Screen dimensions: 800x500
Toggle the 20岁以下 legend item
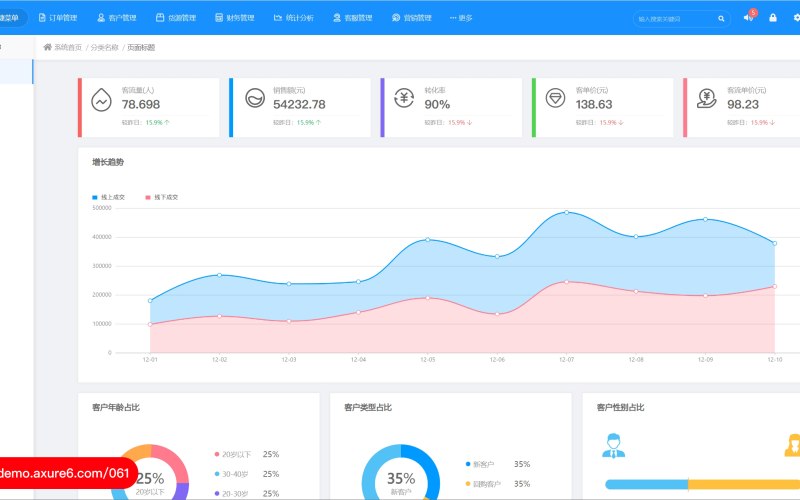233,454
